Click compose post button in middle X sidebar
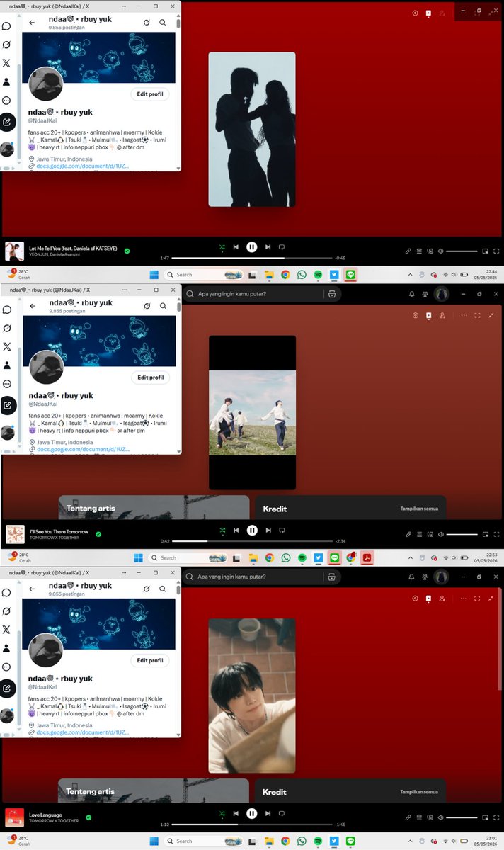Screen dimensions: 504x850 tap(7, 405)
